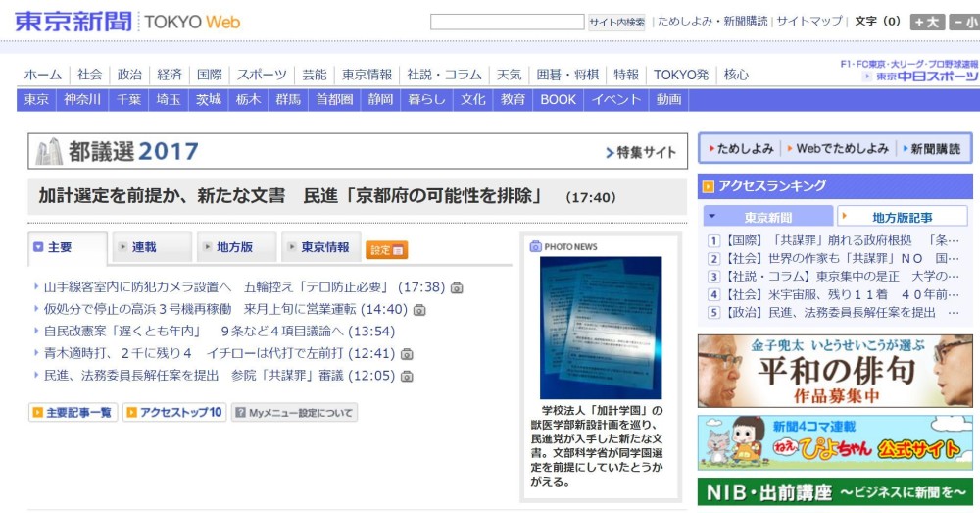
Task: Click the site search text field
Action: [x=507, y=22]
